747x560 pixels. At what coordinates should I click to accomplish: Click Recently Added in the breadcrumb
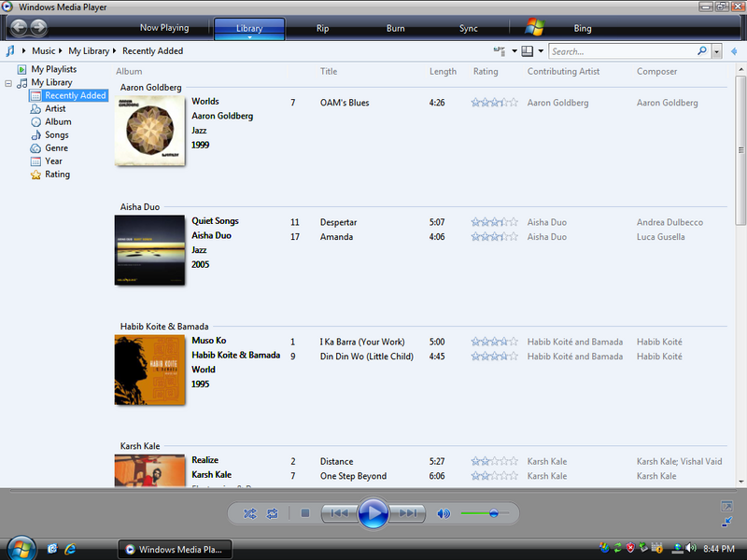pos(152,51)
